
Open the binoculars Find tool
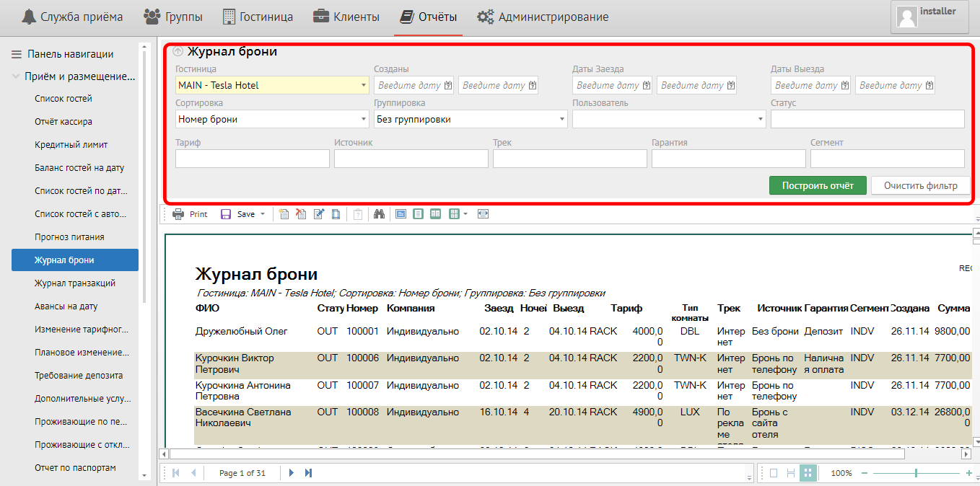[x=379, y=214]
